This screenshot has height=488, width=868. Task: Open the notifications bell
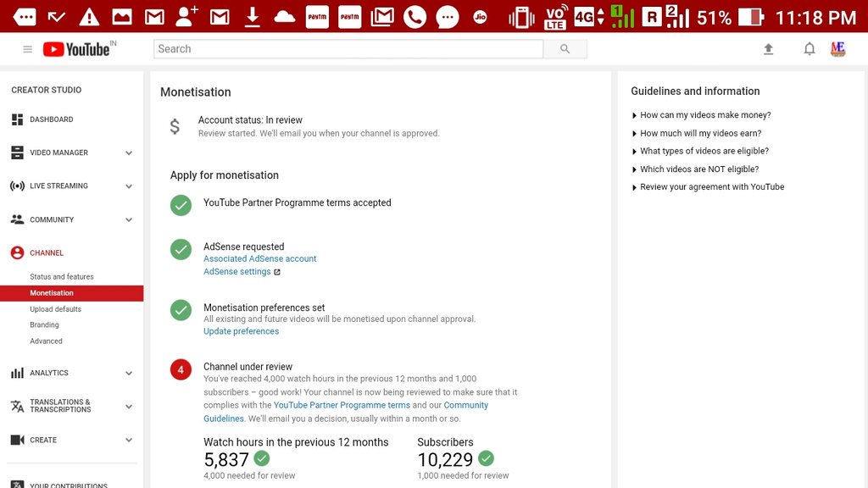810,49
